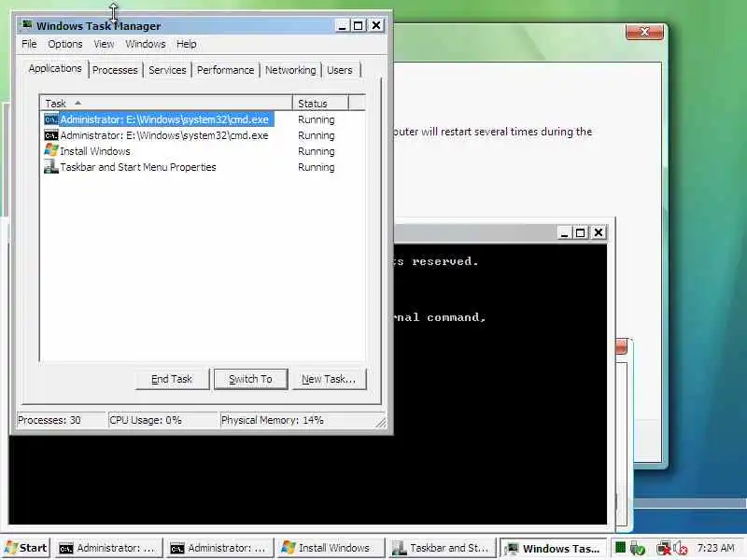Viewport: 747px width, 560px height.
Task: Switch to the Services tab
Action: (x=167, y=69)
